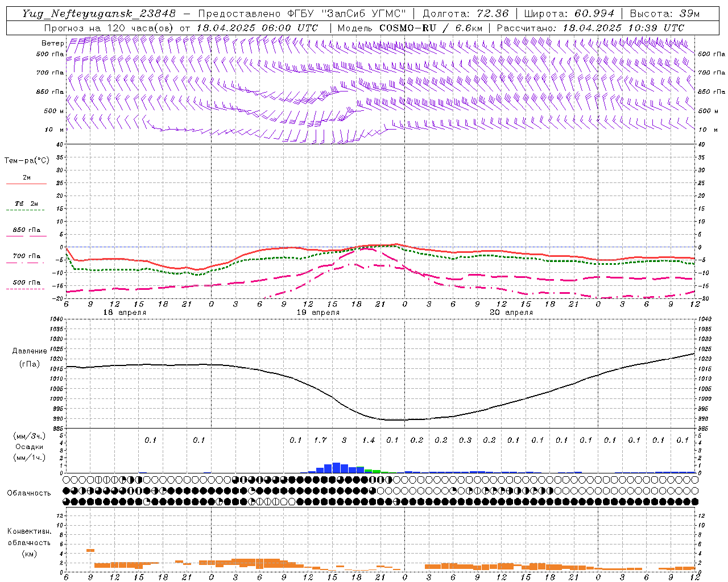Viewport: 728px width, 582px height.
Task: Click the Облачность row label
Action: [29, 493]
